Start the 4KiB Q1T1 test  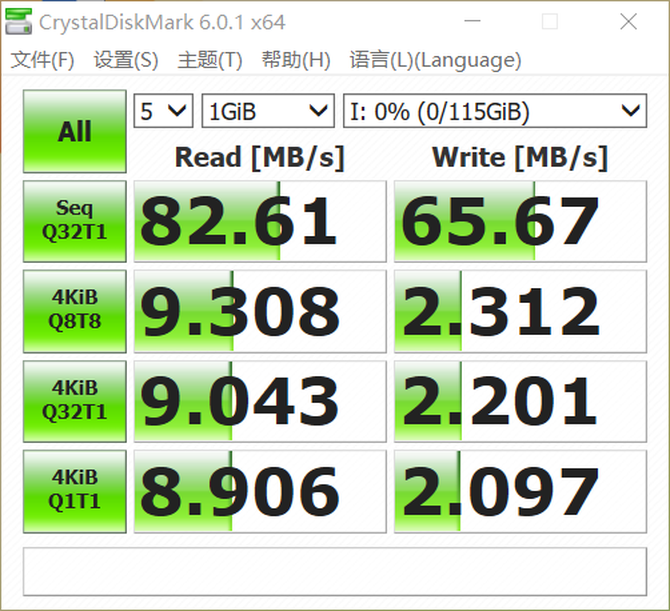click(x=75, y=491)
